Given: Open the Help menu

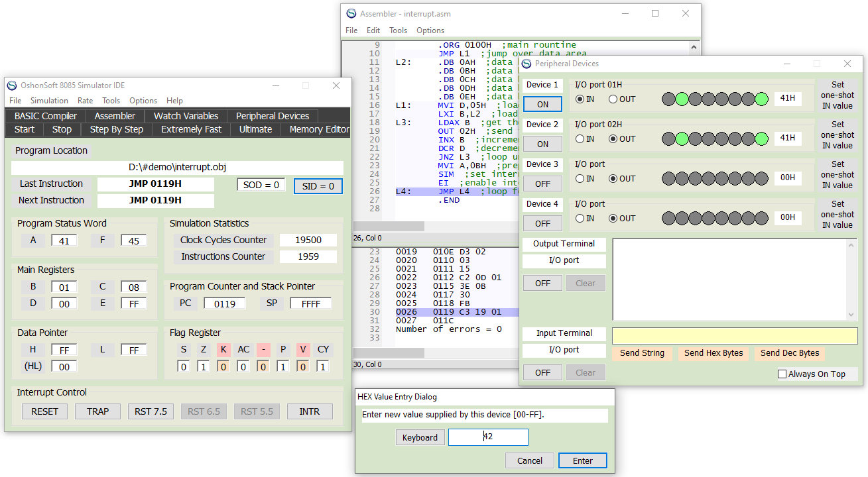Looking at the screenshot, I should (175, 101).
